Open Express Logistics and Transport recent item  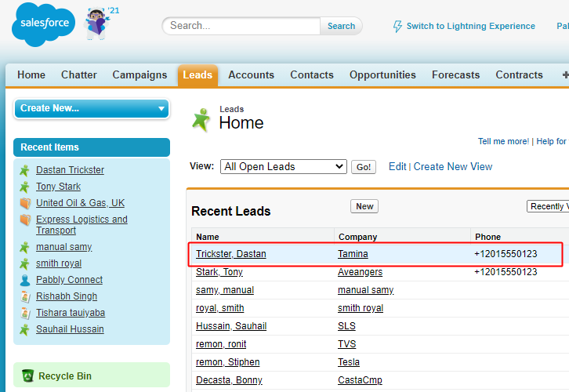82,225
